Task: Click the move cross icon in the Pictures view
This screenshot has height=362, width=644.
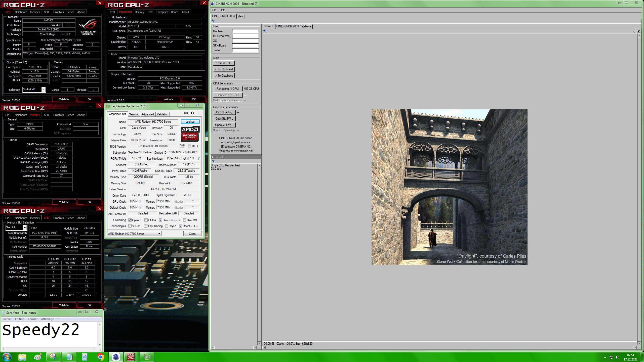Action: (x=635, y=31)
